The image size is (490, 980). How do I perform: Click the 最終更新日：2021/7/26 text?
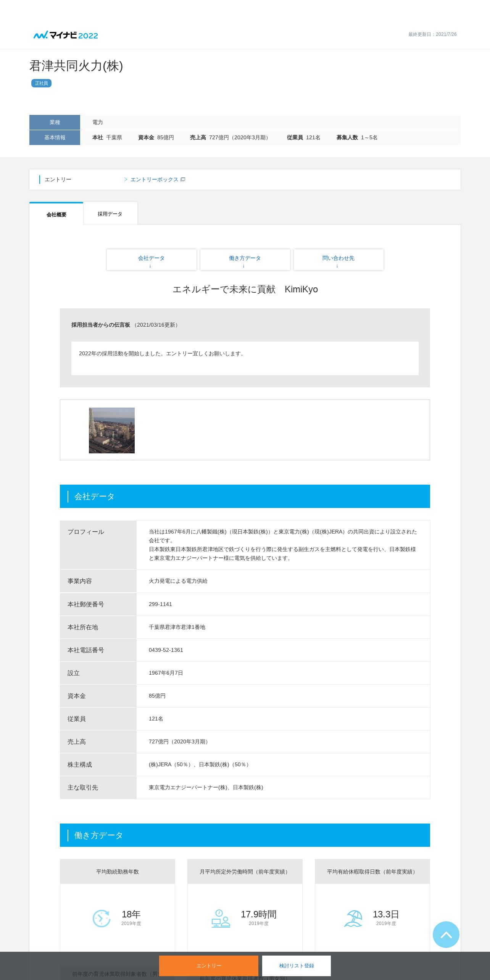coord(432,34)
